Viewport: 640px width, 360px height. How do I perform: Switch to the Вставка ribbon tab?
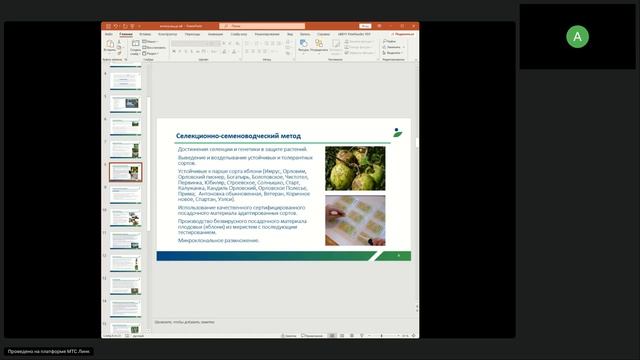click(145, 34)
